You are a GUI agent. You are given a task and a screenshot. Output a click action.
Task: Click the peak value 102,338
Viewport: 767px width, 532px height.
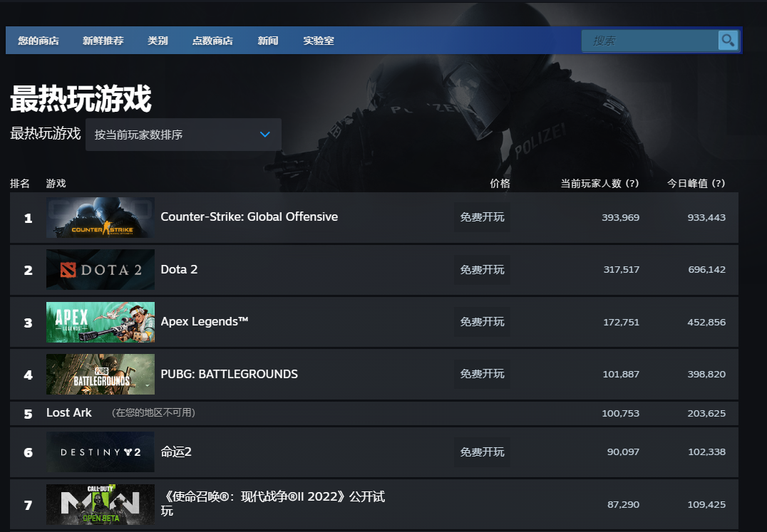click(x=707, y=452)
